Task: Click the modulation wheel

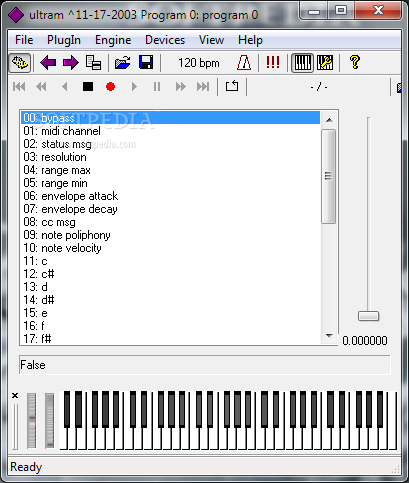Action: pos(49,421)
